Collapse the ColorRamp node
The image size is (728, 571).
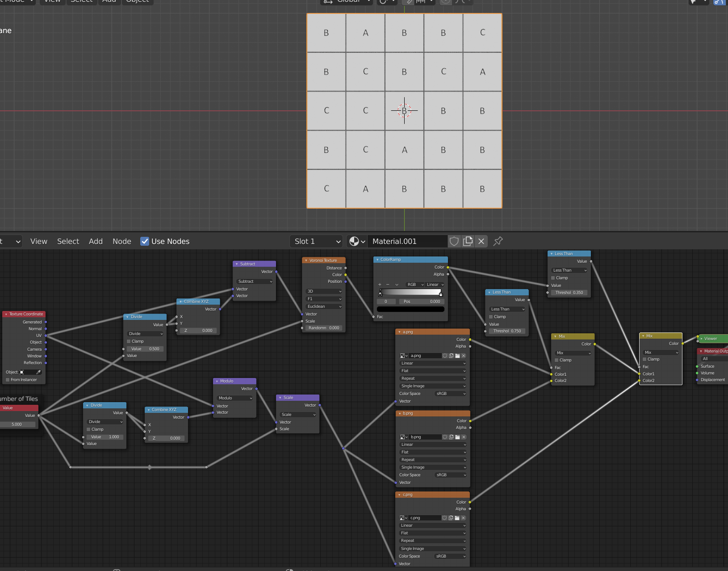point(377,260)
